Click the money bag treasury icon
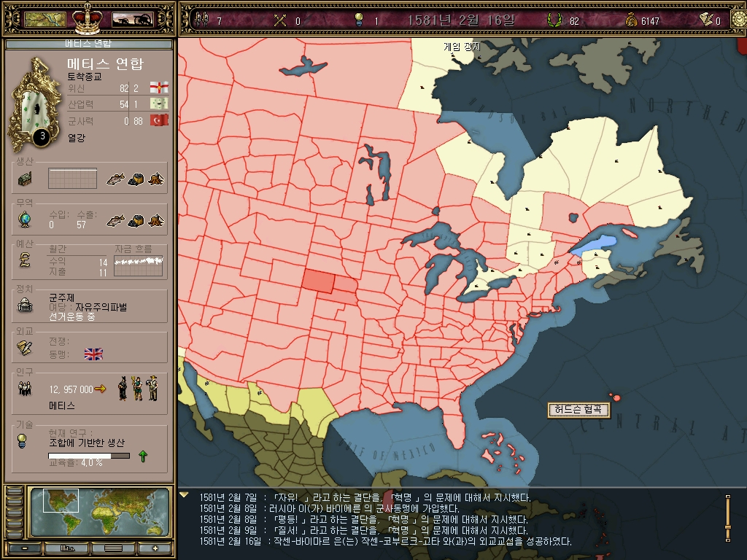 [x=631, y=20]
